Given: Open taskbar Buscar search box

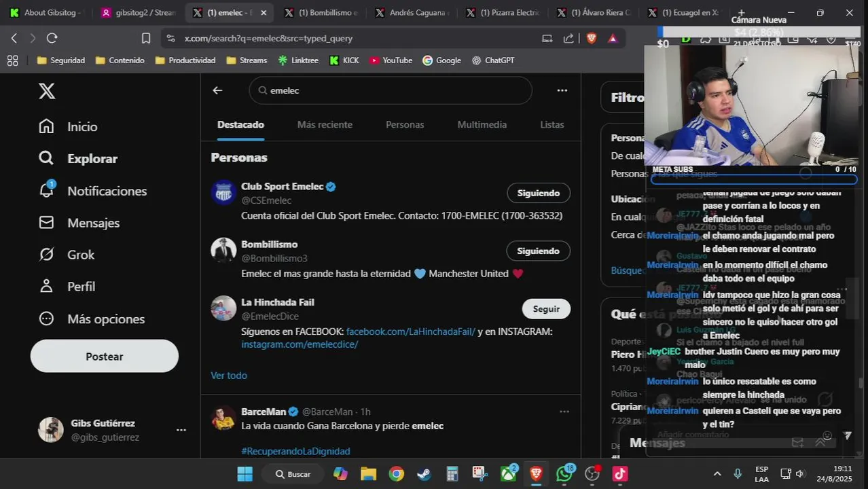Looking at the screenshot, I should 293,474.
